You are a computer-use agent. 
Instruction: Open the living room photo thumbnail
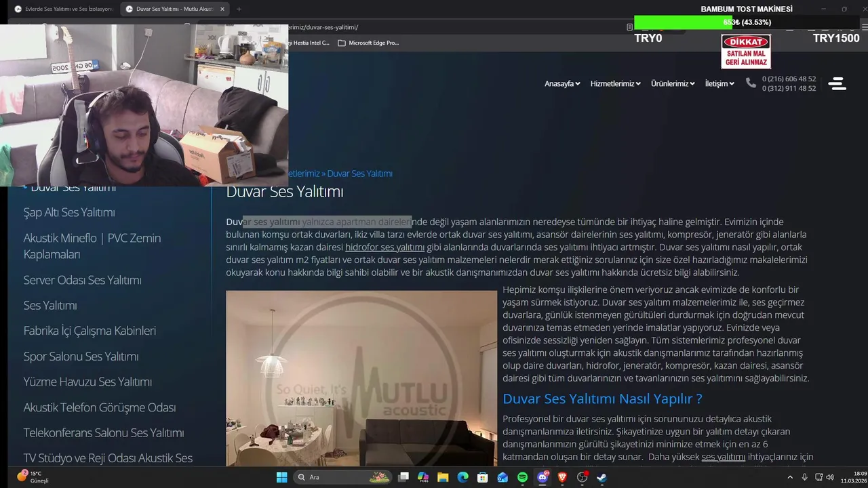361,378
